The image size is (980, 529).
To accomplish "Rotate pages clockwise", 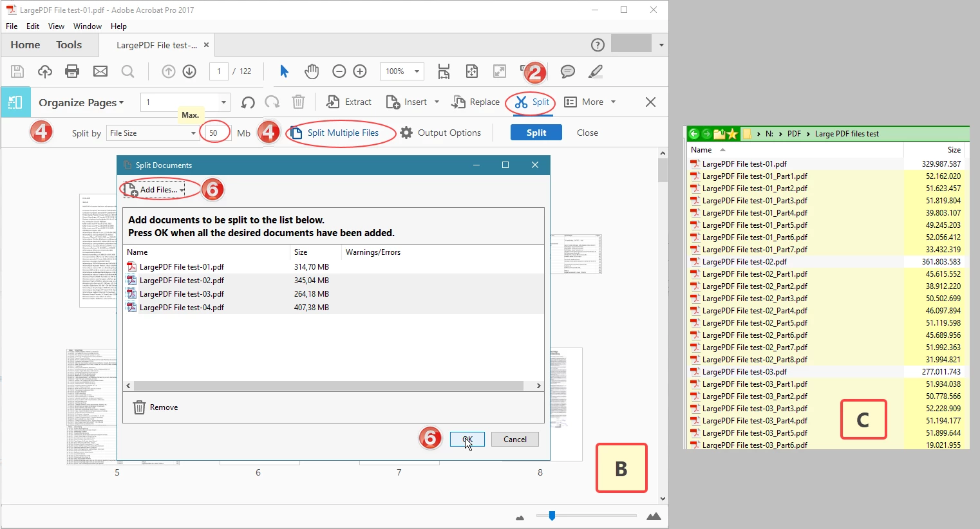I will [272, 102].
